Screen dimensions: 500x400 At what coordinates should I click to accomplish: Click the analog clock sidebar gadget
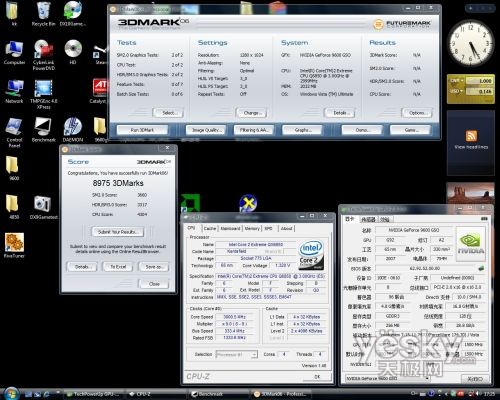470,43
